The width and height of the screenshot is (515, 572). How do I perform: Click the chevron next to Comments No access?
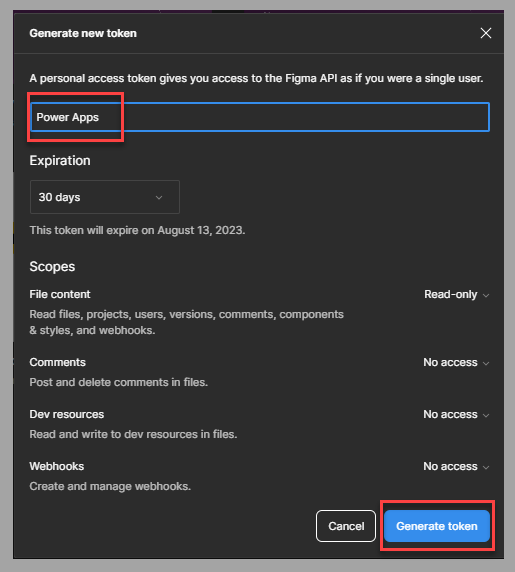click(486, 363)
